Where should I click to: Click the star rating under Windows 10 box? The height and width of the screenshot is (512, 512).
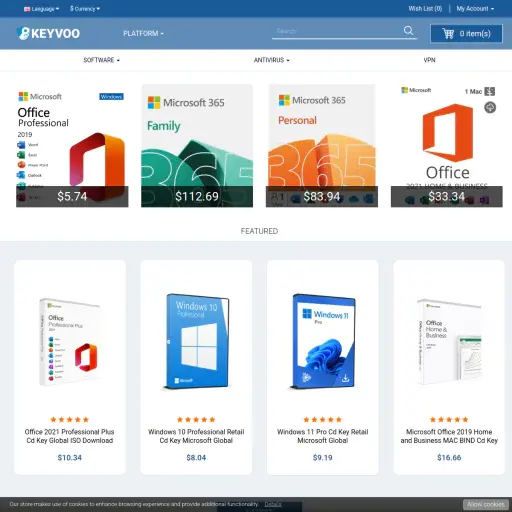196,419
